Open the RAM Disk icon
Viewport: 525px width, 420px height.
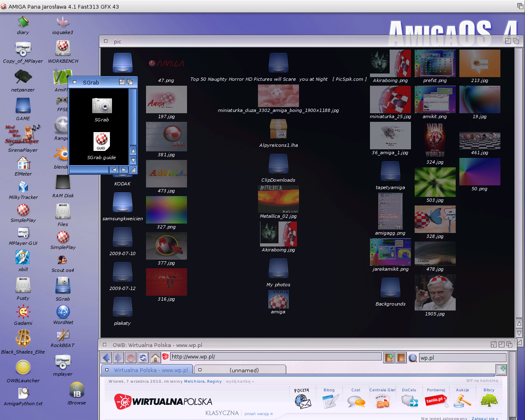click(x=63, y=183)
